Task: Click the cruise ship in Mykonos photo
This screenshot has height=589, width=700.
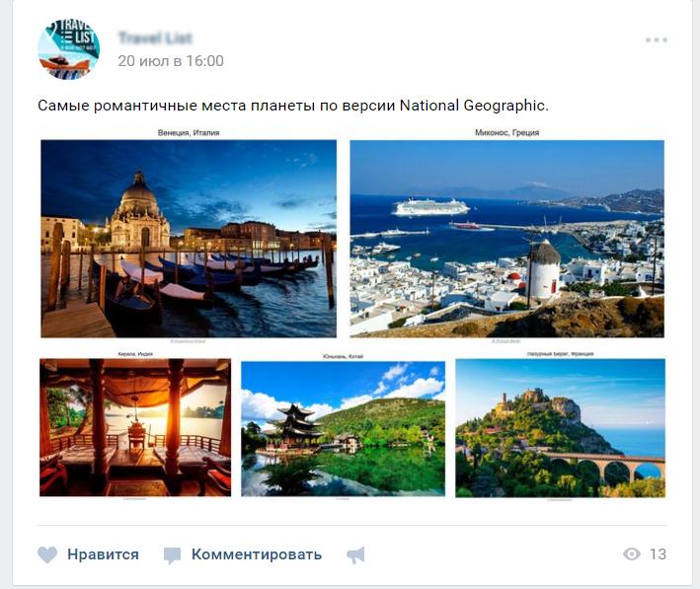Action: point(430,206)
